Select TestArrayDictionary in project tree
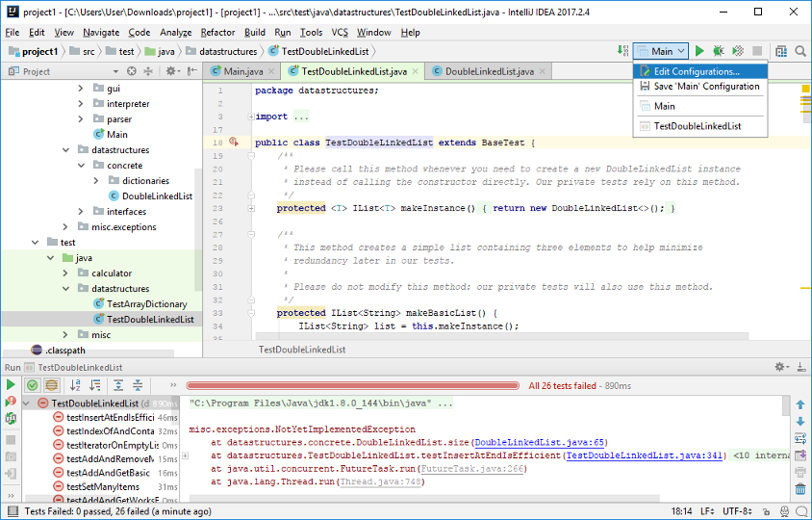The width and height of the screenshot is (812, 520). click(x=146, y=303)
